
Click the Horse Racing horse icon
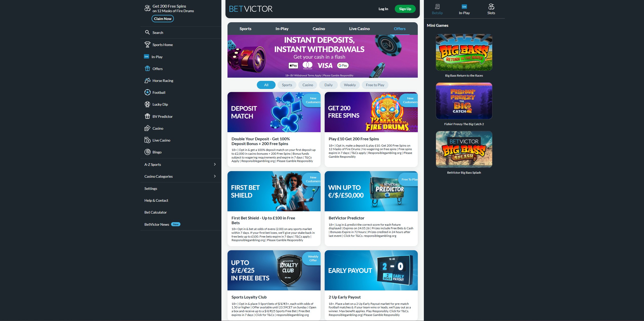pos(147,80)
